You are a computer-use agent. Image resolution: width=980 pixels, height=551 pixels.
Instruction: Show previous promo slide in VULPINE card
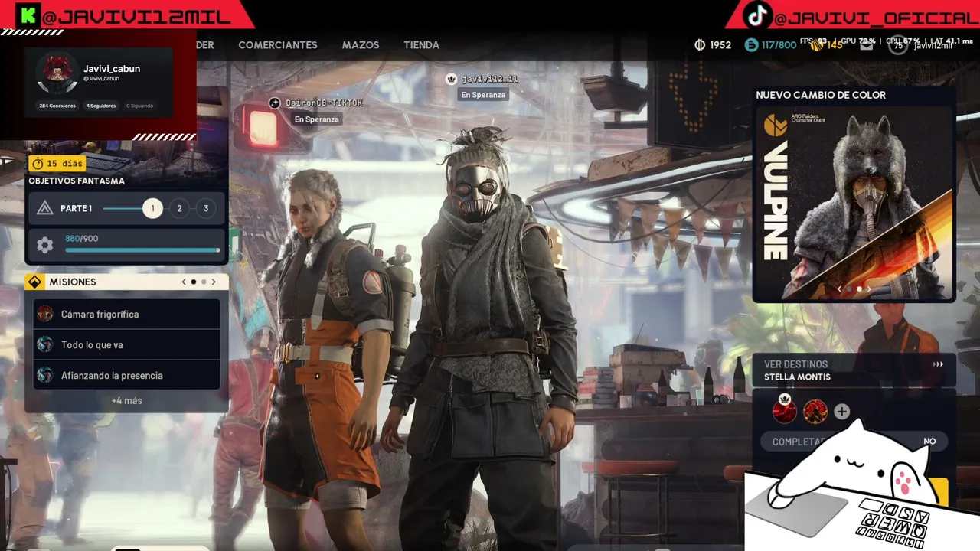tap(839, 289)
